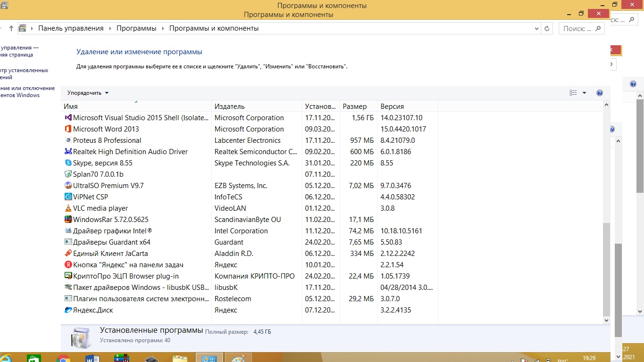The image size is (644, 362).
Task: Select the Программы и компоненты breadcrumb
Action: (x=214, y=28)
